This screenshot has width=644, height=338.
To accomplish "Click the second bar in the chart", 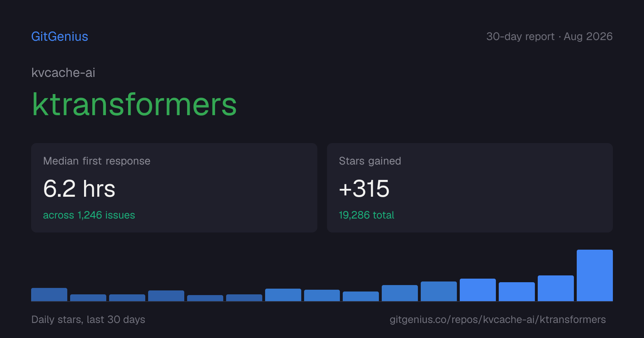I will coord(88,298).
